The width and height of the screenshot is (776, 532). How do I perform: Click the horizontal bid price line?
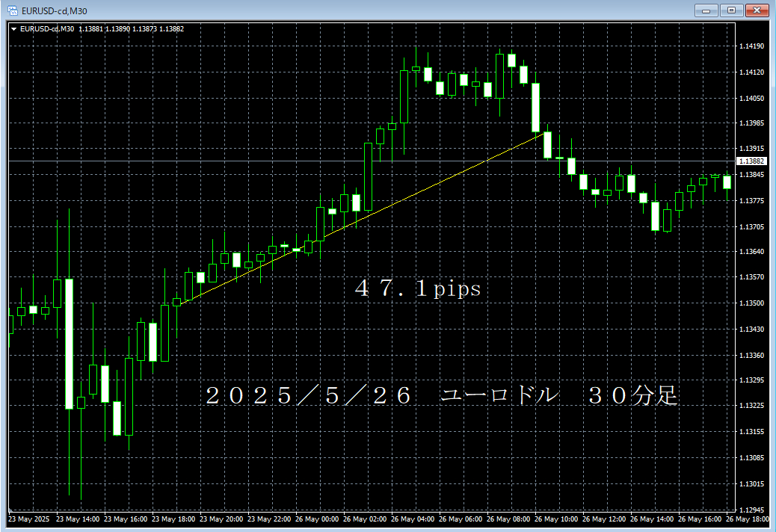(224, 161)
